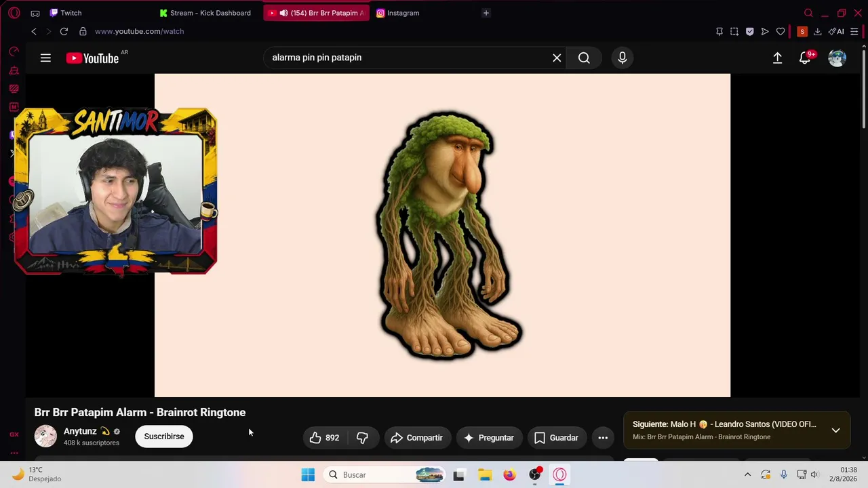
Task: Open the YouTube account avatar menu
Action: (x=837, y=58)
